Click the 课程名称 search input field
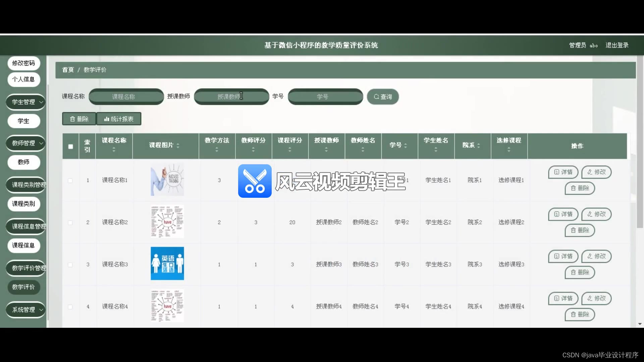This screenshot has width=644, height=362. point(126,97)
